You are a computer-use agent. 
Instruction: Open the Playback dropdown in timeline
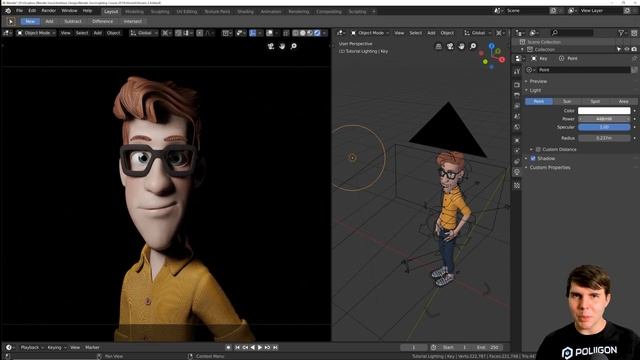pyautogui.click(x=32, y=347)
